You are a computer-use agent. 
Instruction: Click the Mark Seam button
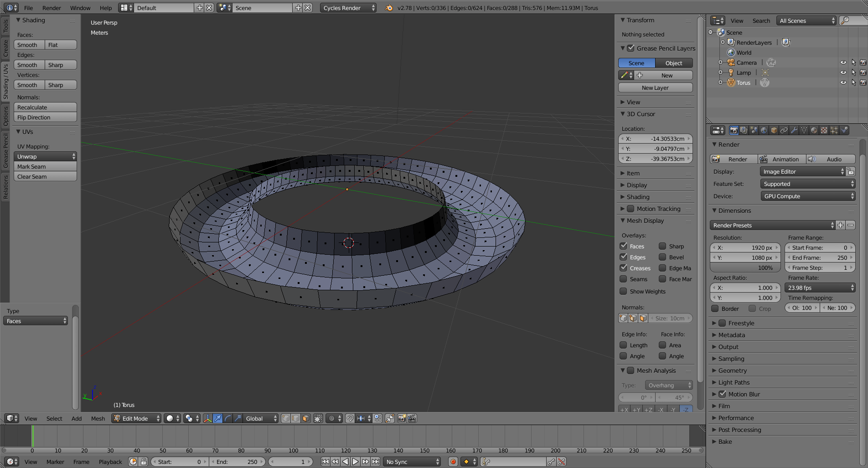click(x=45, y=166)
